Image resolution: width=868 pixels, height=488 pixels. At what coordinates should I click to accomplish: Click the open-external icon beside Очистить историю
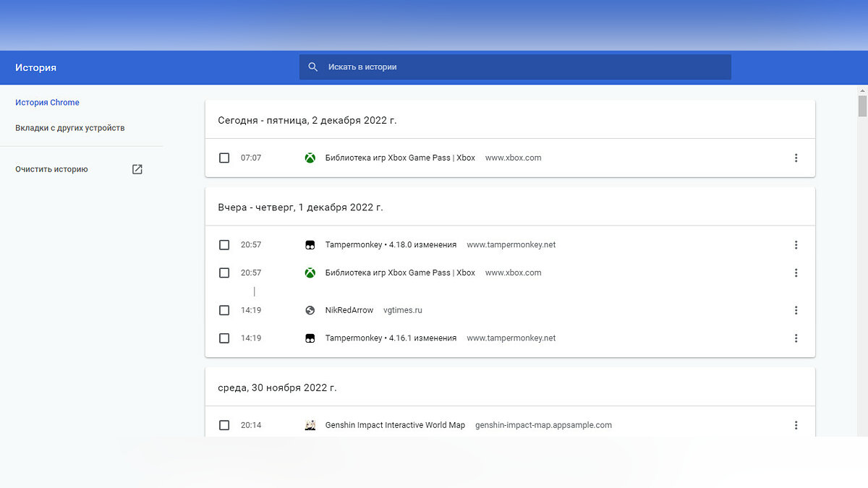tap(137, 169)
